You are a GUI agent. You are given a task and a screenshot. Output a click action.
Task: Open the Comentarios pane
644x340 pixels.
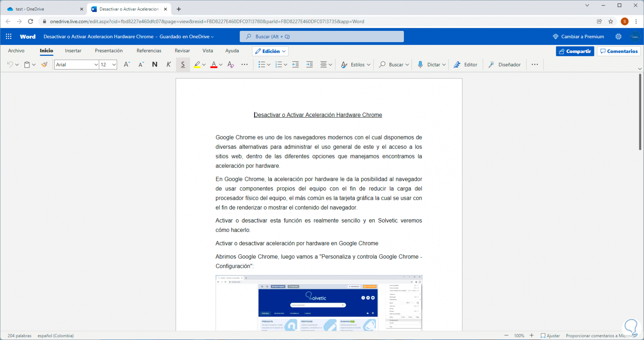(x=619, y=51)
